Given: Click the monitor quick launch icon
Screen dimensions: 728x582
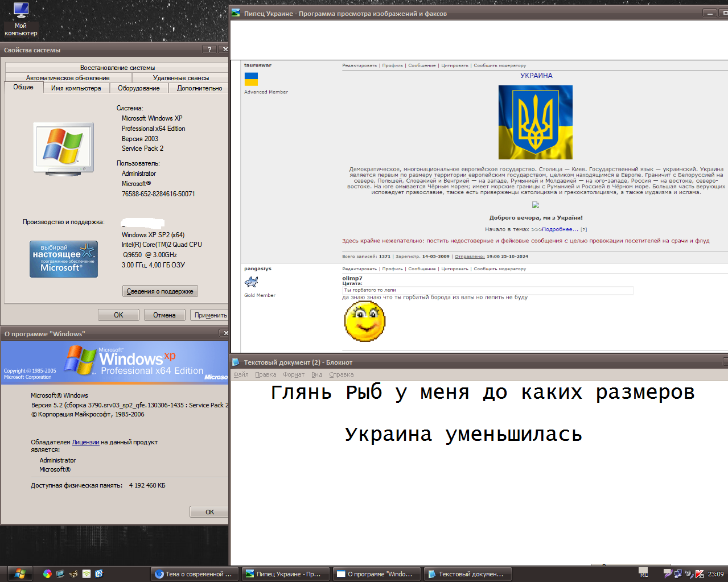Looking at the screenshot, I should click(60, 573).
